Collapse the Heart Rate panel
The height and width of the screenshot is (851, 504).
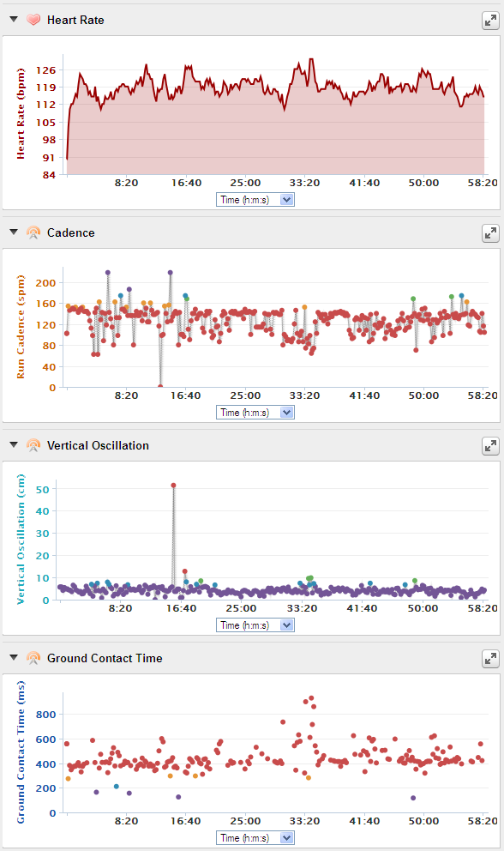(14, 19)
